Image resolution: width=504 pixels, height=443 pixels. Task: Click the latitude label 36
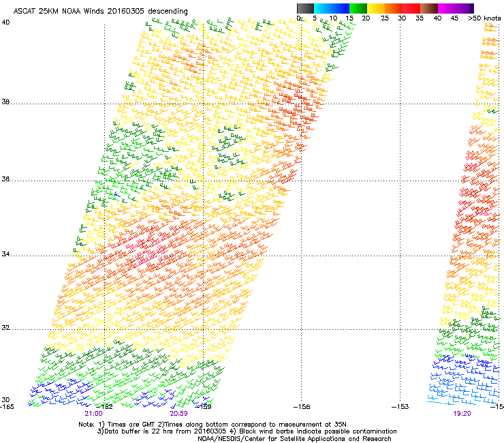click(5, 179)
